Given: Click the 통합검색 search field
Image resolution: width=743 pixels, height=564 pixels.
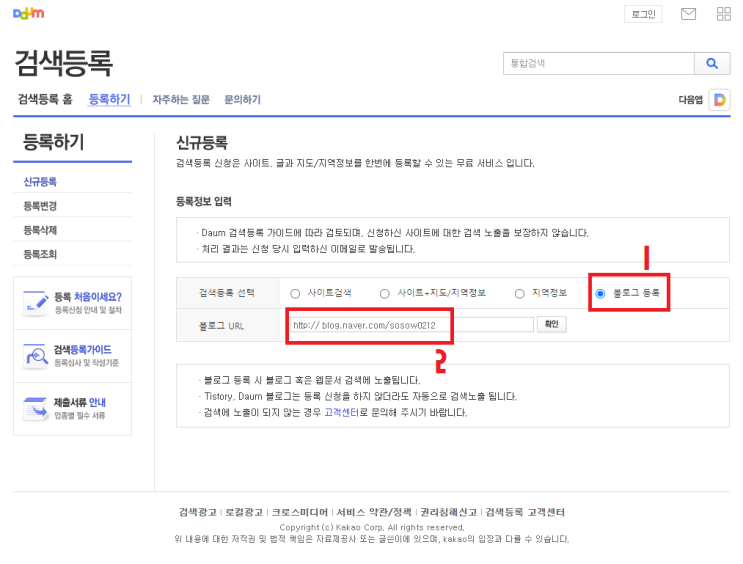Looking at the screenshot, I should (599, 64).
